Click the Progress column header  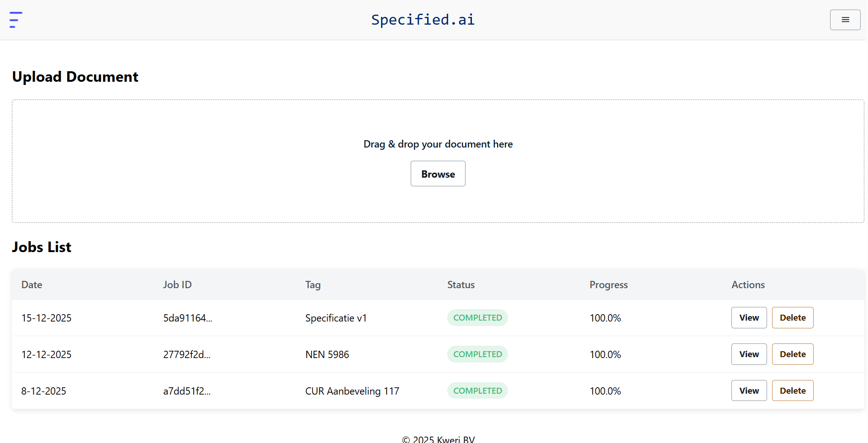tap(608, 285)
